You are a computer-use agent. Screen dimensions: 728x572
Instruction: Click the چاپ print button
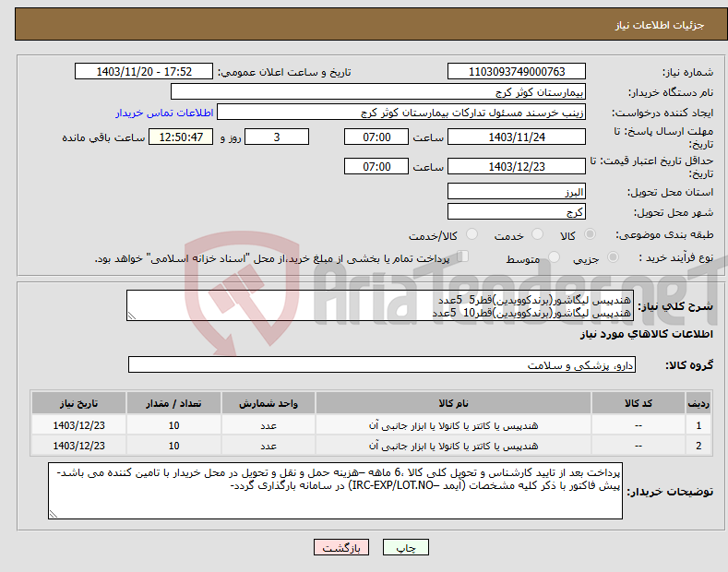coord(406,547)
